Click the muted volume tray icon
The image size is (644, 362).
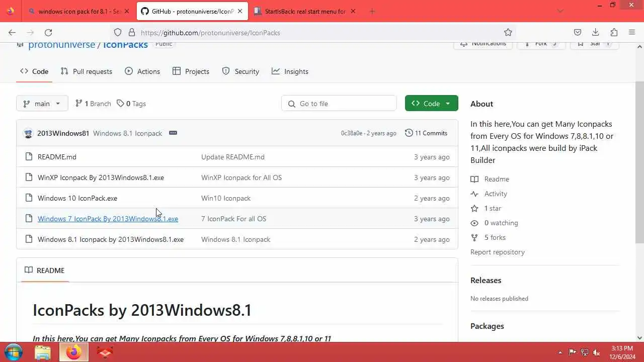(597, 352)
